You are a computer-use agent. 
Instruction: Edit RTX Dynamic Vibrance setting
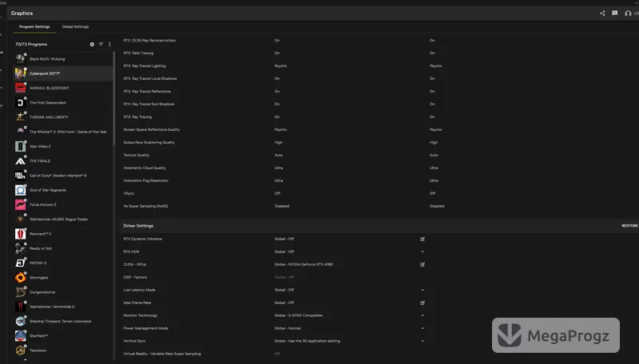click(x=423, y=239)
